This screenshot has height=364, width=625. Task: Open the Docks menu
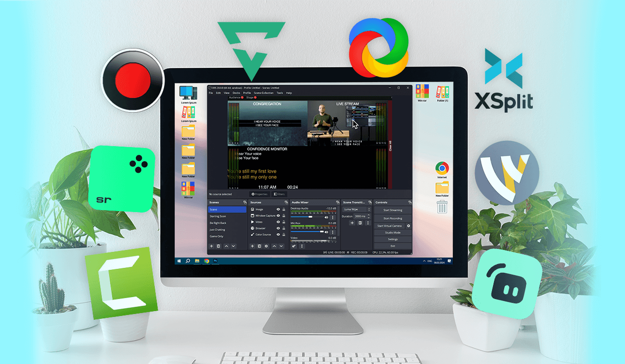point(236,93)
